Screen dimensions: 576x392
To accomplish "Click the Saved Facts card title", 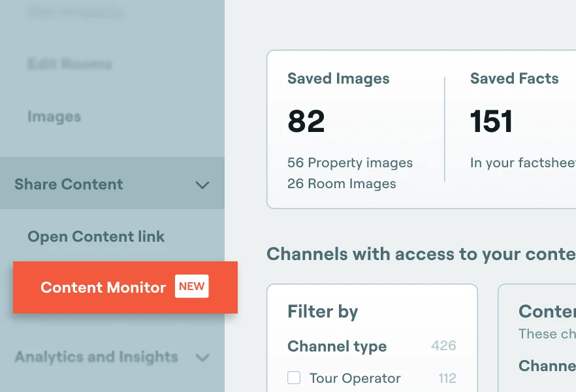I will coord(514,79).
